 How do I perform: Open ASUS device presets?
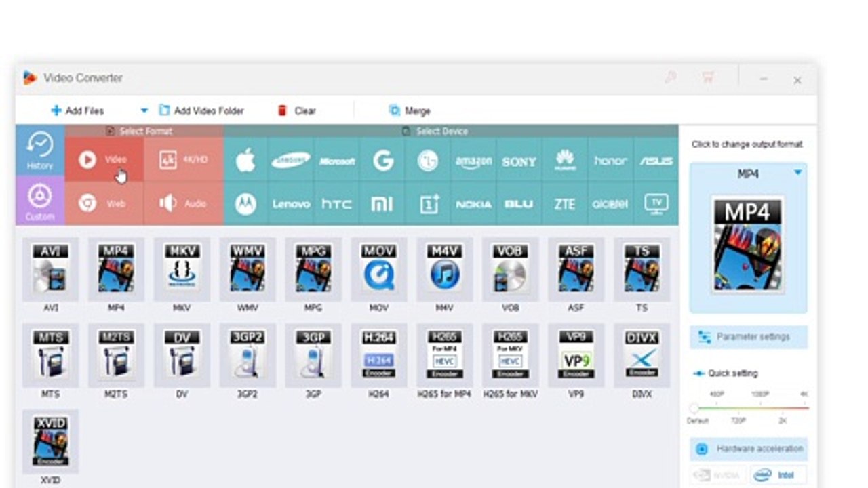(656, 161)
